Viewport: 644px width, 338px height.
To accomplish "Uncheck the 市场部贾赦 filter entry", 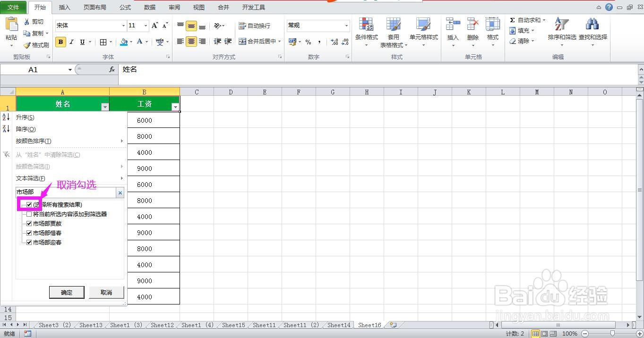I will point(29,223).
